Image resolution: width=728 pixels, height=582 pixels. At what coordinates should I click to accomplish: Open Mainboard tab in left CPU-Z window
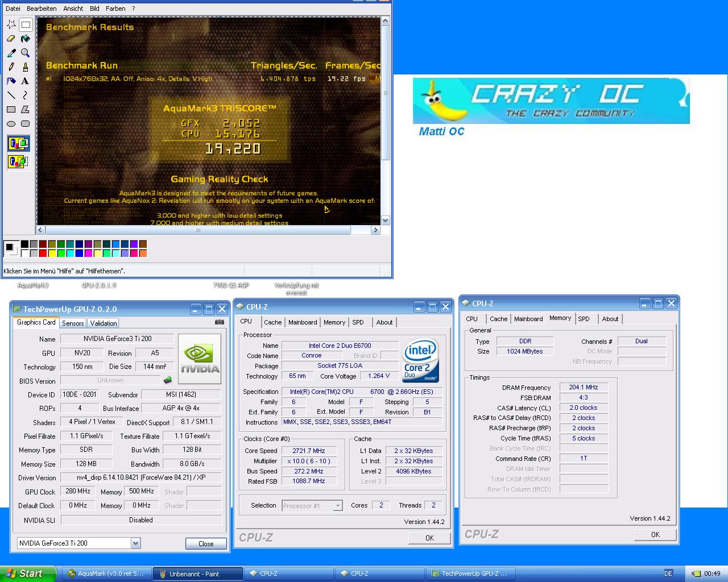(x=303, y=322)
